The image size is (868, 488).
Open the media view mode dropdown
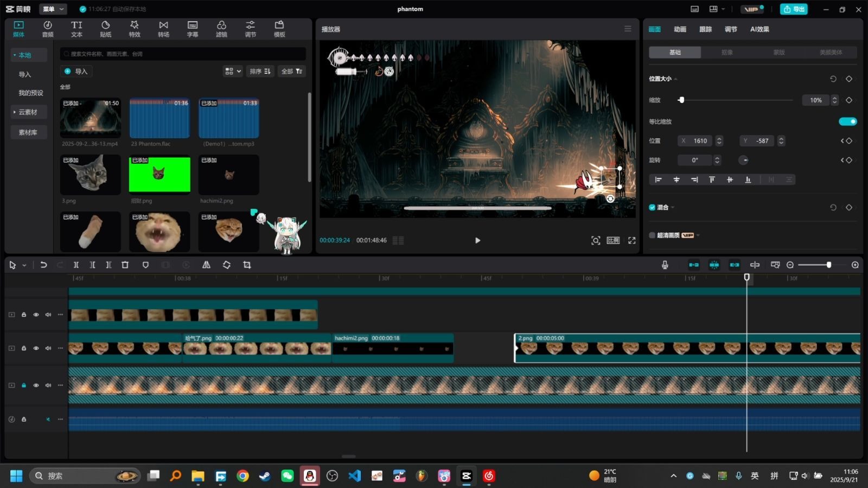coord(233,71)
